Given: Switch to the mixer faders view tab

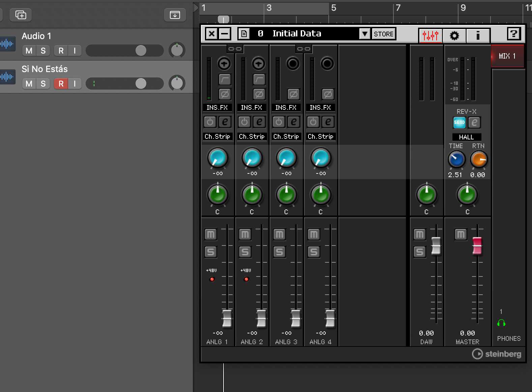Looking at the screenshot, I should [431, 35].
